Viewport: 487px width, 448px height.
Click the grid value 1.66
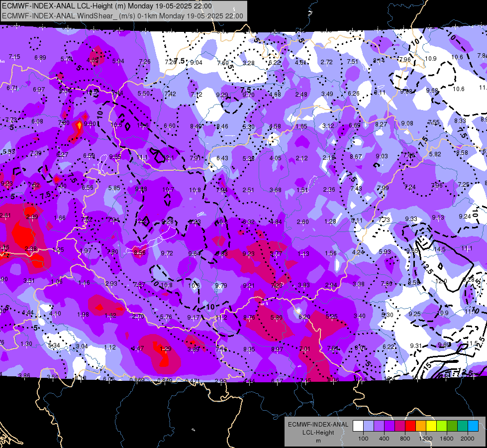(x=60, y=218)
